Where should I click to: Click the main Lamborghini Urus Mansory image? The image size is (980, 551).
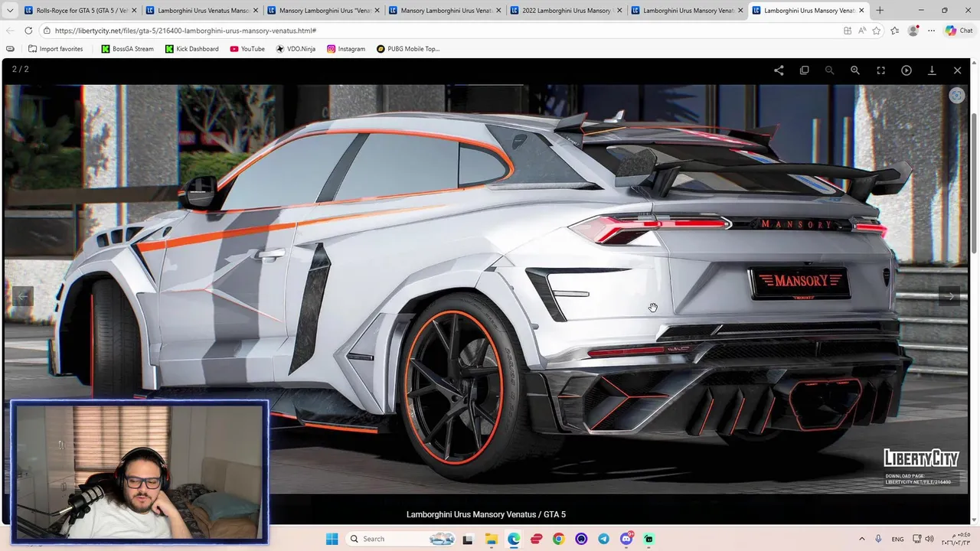coord(487,289)
